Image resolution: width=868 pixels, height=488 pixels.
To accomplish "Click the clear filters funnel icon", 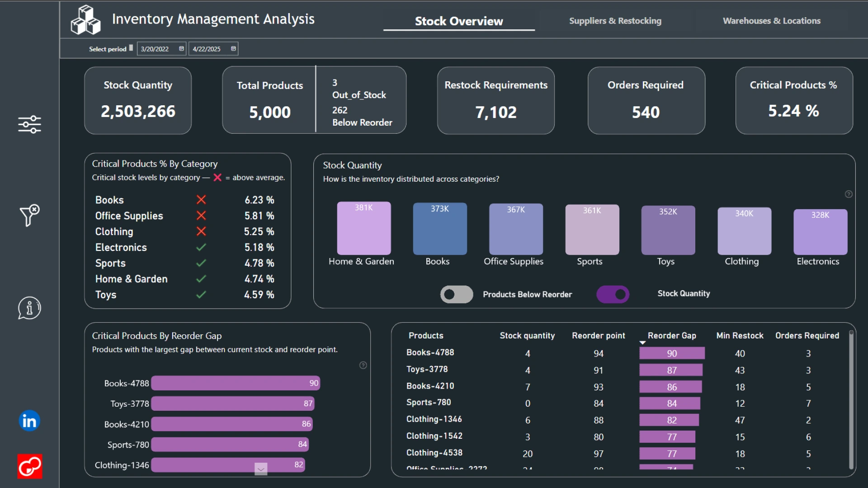I will pos(29,215).
